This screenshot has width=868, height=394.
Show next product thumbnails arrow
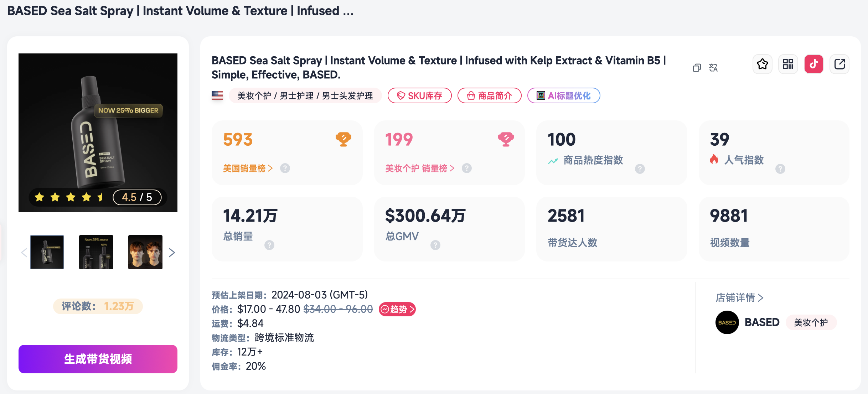[x=172, y=253]
